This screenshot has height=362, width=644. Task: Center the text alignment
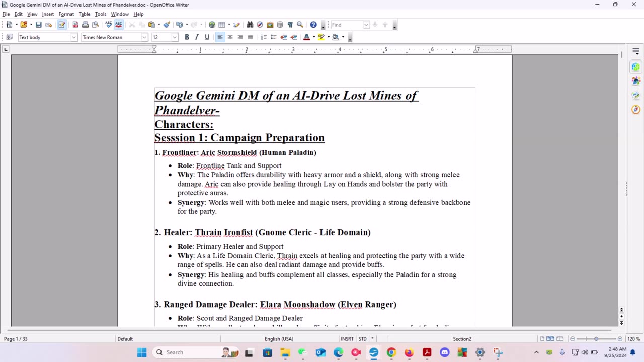tap(230, 37)
